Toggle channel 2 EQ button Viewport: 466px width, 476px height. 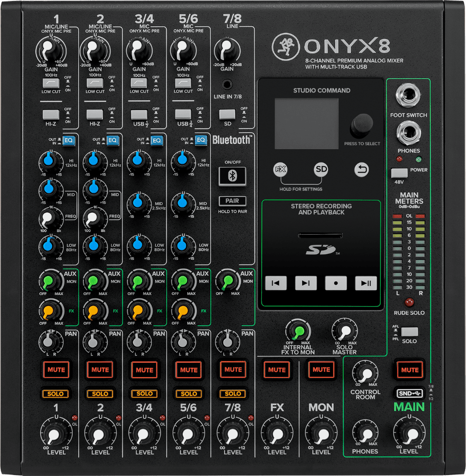coord(113,140)
